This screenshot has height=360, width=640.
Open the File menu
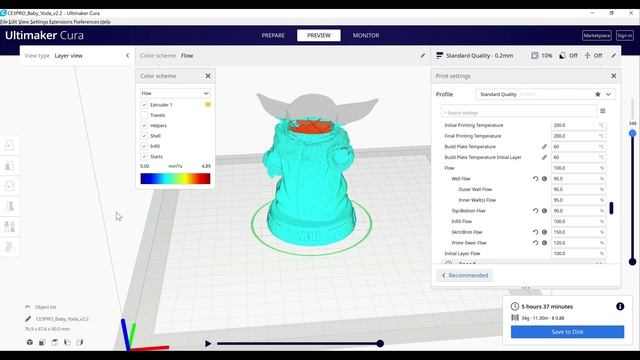4,22
